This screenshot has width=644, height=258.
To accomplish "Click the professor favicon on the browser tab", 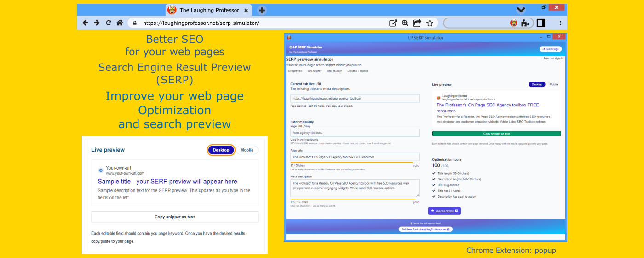I will tap(172, 10).
